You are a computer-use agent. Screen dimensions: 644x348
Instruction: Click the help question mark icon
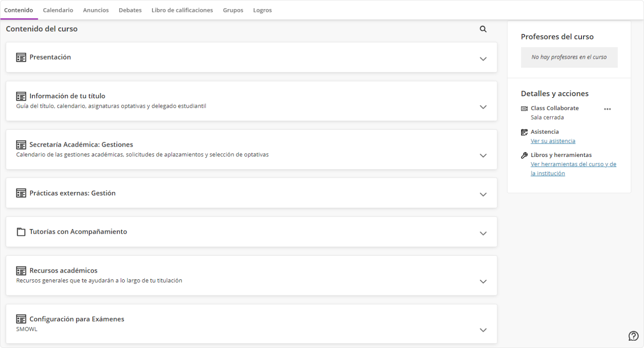633,335
